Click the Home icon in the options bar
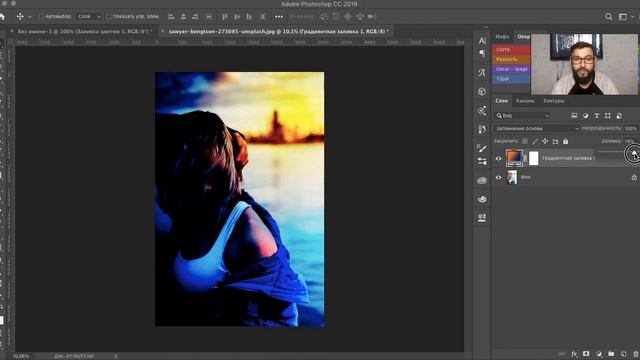Image resolution: width=640 pixels, height=360 pixels. [x=2, y=16]
